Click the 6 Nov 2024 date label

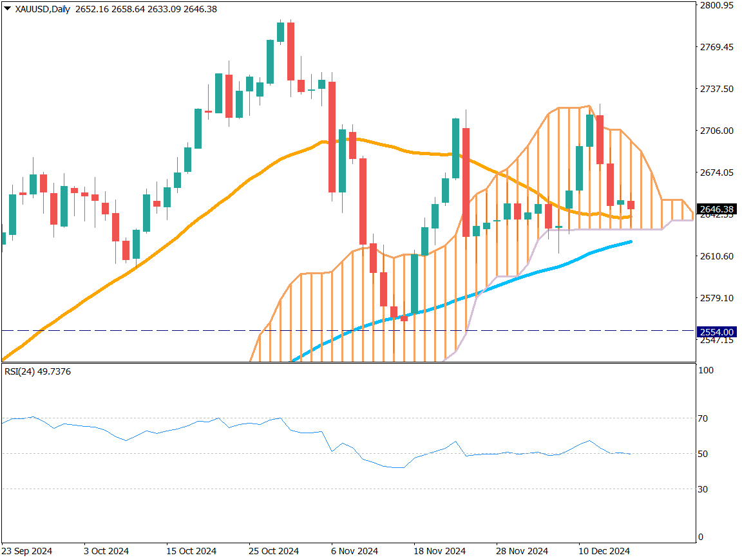point(354,551)
